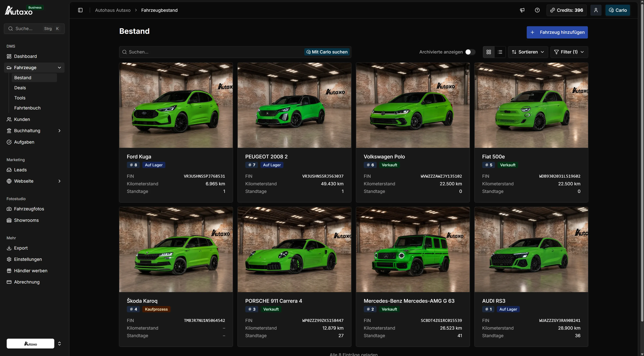The height and width of the screenshot is (356, 644).
Task: Open the Ford Kuga photo
Action: pos(176,105)
